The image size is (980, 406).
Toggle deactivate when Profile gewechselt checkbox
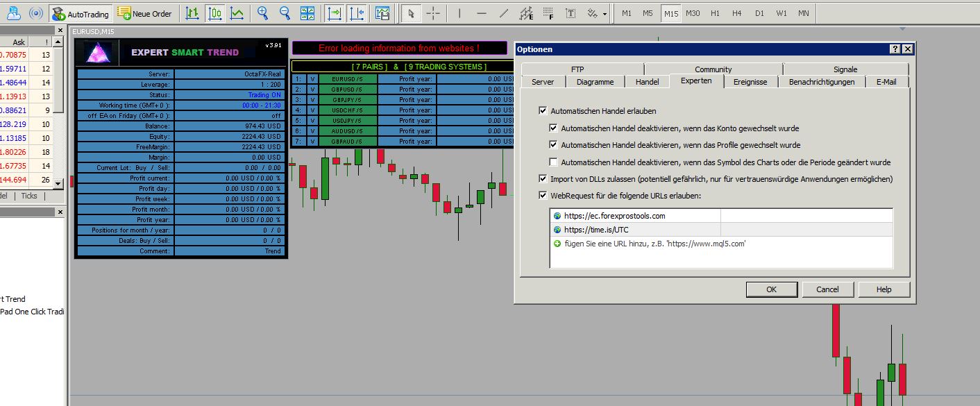point(553,145)
